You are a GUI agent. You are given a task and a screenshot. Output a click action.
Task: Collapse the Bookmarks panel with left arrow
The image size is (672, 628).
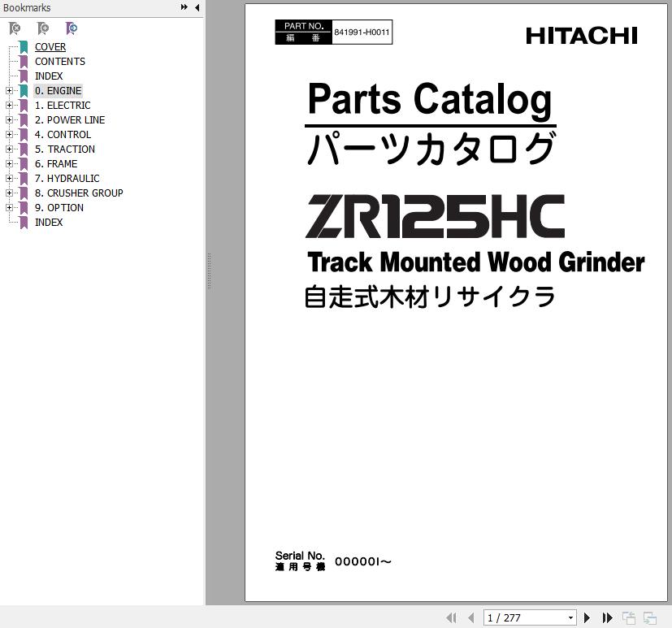pyautogui.click(x=197, y=7)
